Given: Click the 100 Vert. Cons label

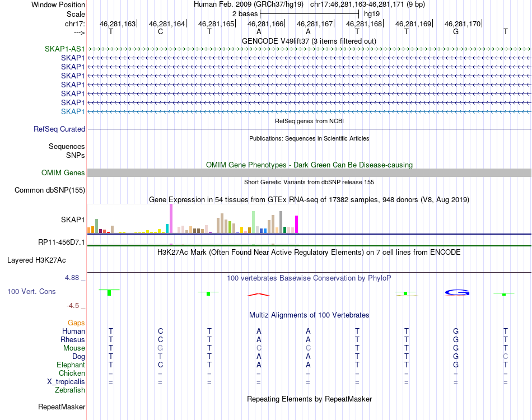Looking at the screenshot, I should pos(31,291).
